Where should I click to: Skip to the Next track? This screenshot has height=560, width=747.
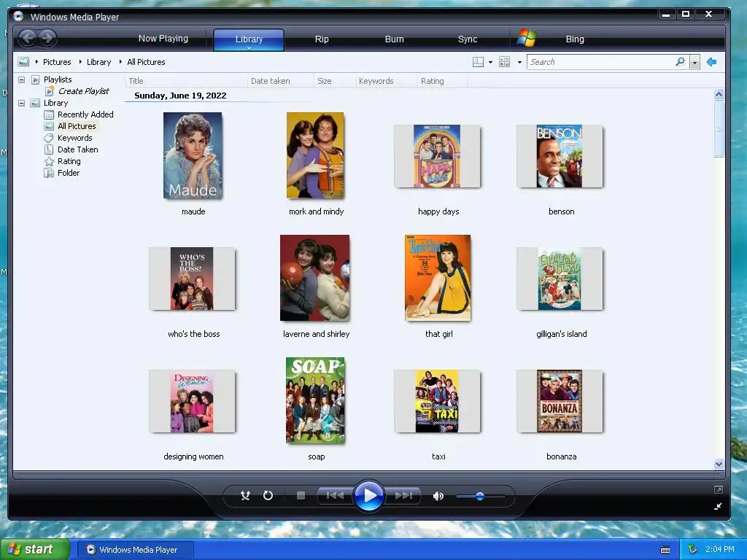[403, 496]
